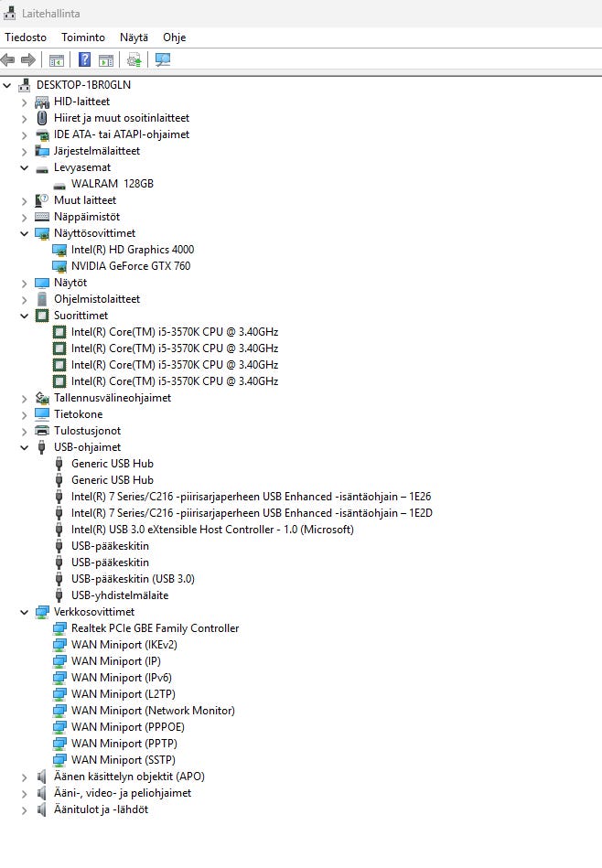Select the Järjestelmälaitteet label

pyautogui.click(x=97, y=151)
